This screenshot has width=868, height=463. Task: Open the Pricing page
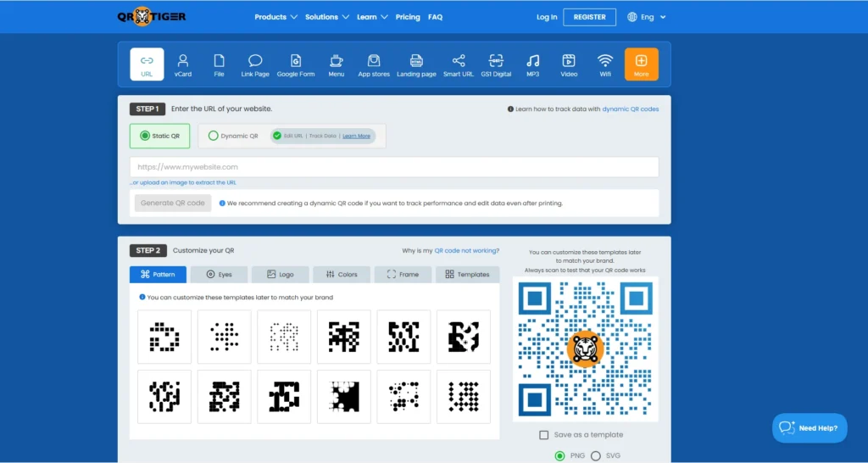click(408, 17)
